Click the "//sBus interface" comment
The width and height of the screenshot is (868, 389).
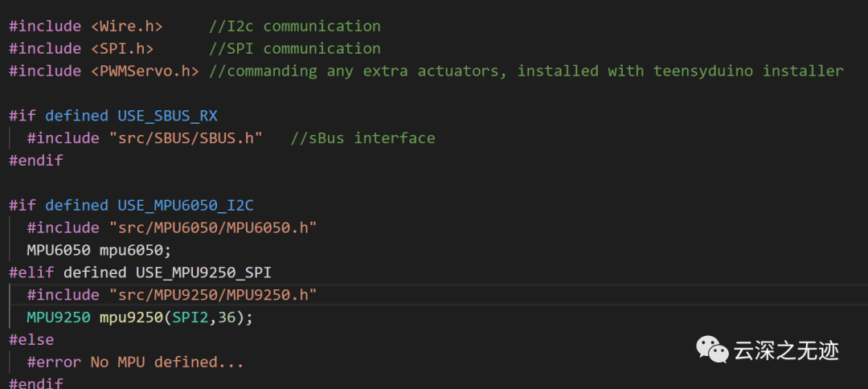362,138
